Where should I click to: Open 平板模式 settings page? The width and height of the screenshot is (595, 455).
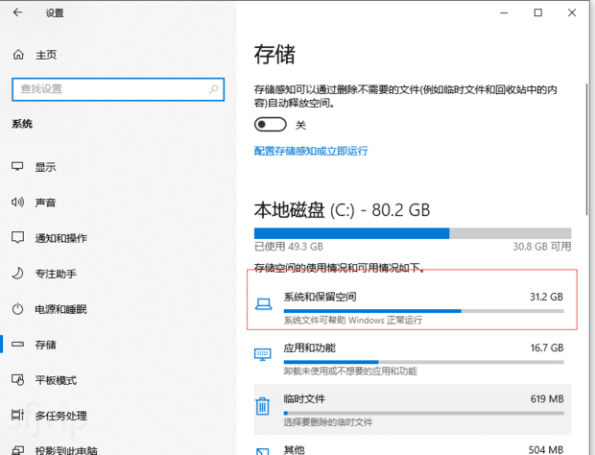coord(56,380)
